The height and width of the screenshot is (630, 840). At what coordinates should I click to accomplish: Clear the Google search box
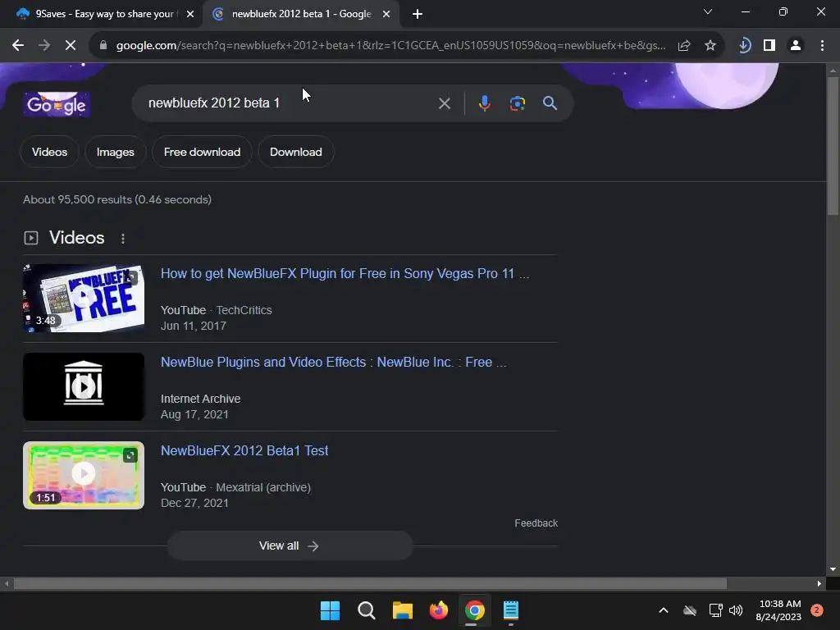(444, 103)
